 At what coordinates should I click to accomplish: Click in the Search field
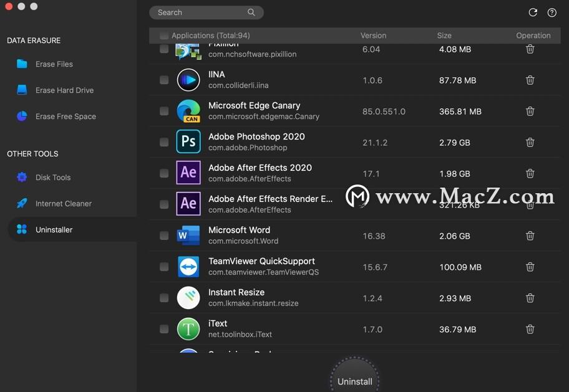tap(206, 12)
